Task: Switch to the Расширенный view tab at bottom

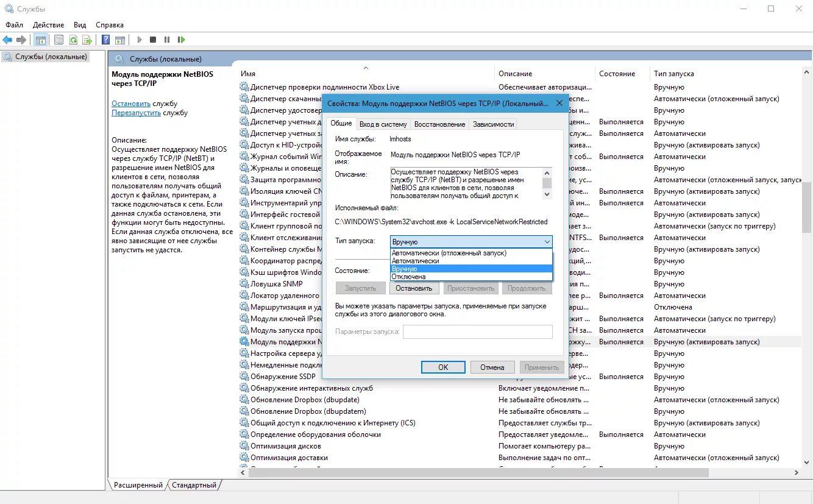Action: 138,485
